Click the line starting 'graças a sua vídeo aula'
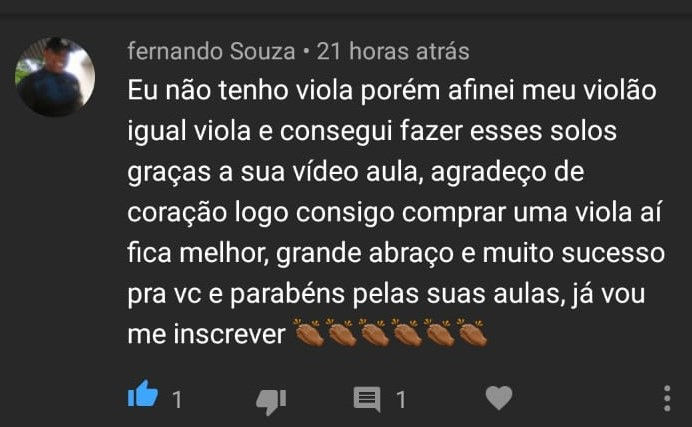The width and height of the screenshot is (692, 427). (356, 172)
